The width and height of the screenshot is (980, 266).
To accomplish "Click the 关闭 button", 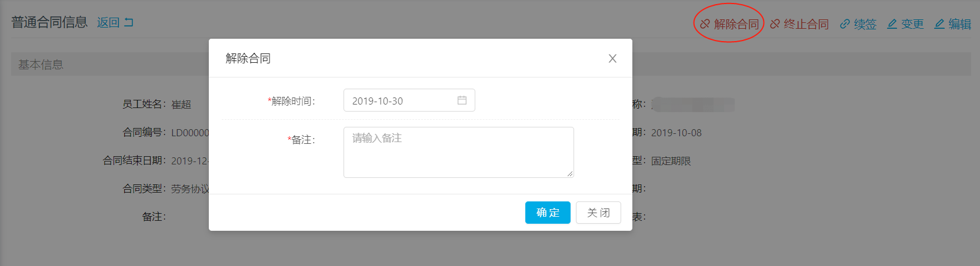I will point(598,213).
